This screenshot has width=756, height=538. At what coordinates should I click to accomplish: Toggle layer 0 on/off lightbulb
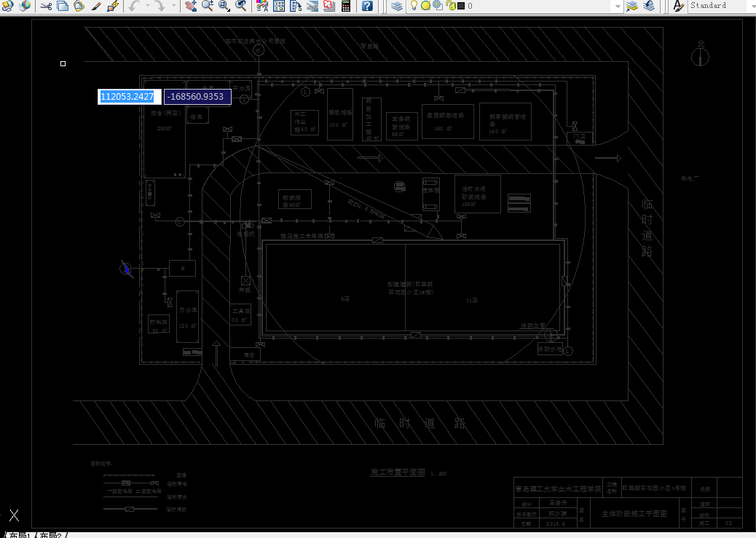click(x=414, y=6)
